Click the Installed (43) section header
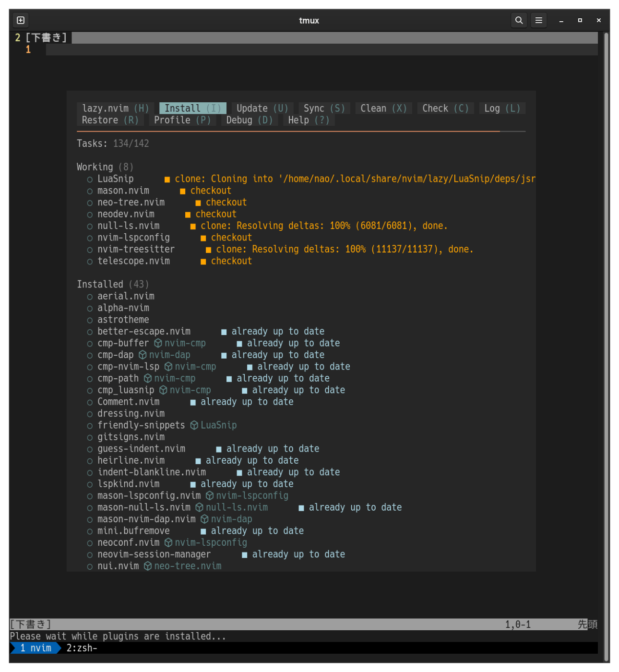Image resolution: width=619 pixels, height=672 pixels. pyautogui.click(x=113, y=285)
